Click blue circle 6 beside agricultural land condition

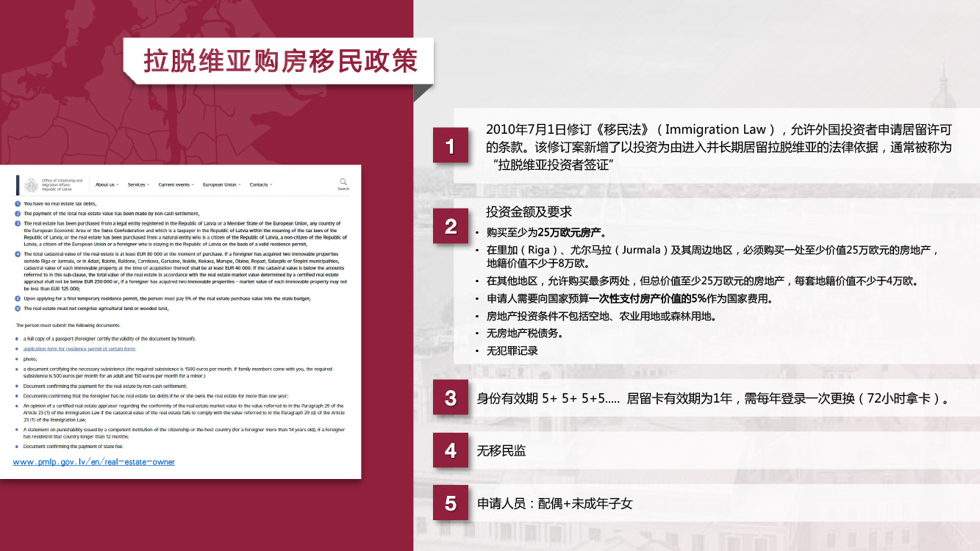pyautogui.click(x=18, y=309)
